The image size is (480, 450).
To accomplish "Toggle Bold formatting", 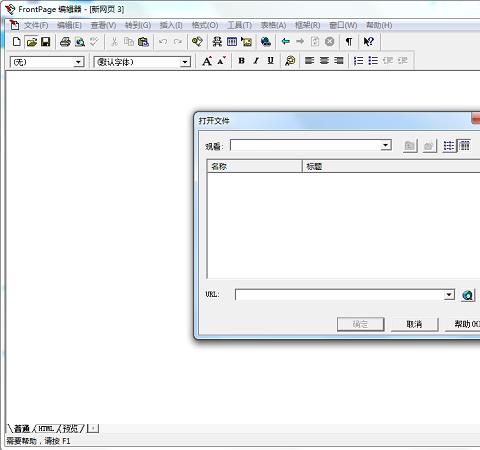I will pyautogui.click(x=242, y=61).
